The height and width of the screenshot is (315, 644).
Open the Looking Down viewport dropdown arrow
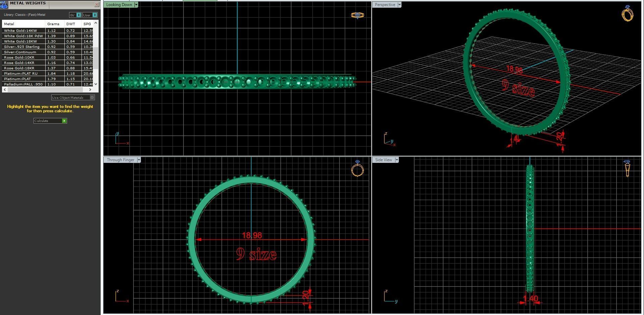point(136,5)
